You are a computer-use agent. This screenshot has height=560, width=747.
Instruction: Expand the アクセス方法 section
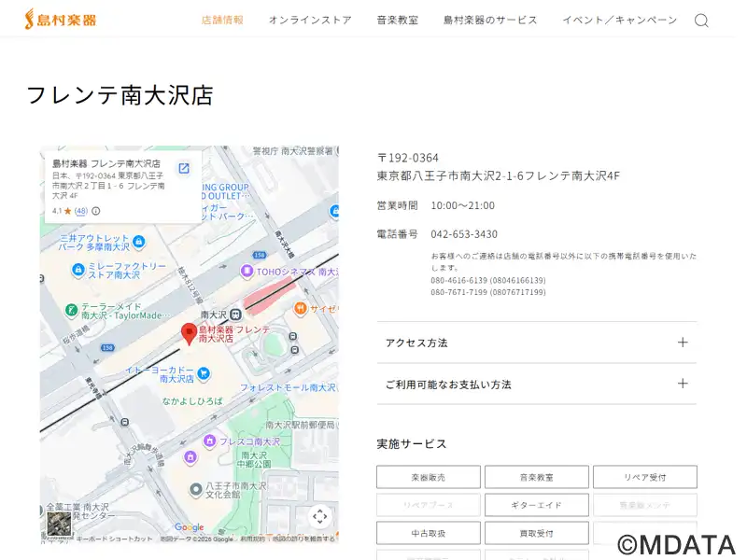pyautogui.click(x=537, y=343)
